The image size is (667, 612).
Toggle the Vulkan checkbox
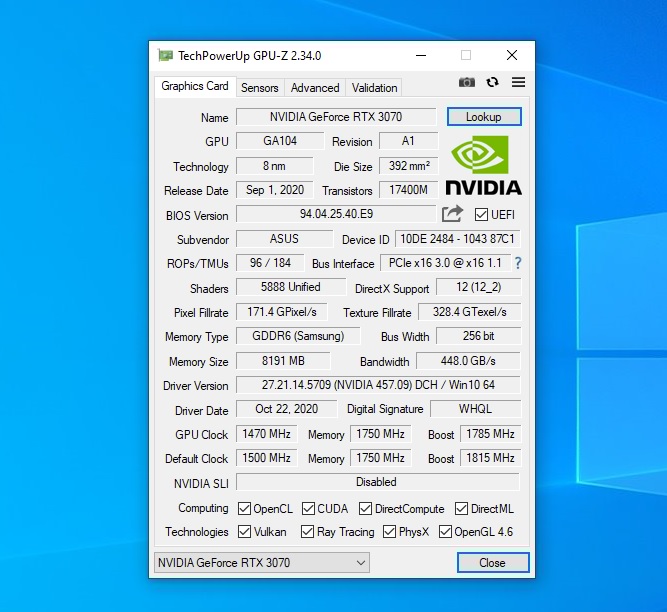(245, 532)
